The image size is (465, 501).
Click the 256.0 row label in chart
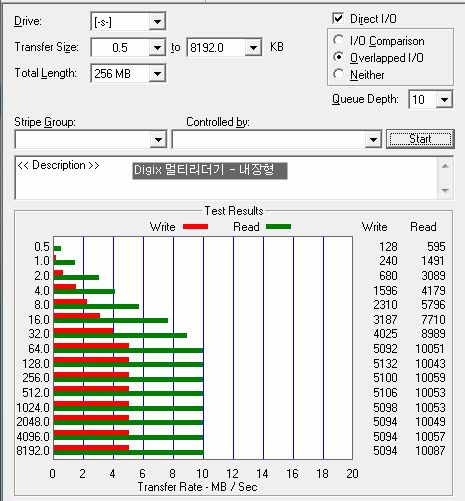(x=36, y=378)
